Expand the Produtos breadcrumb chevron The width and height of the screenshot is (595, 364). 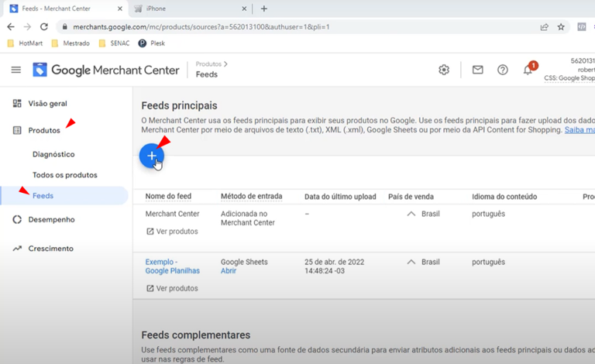click(225, 64)
